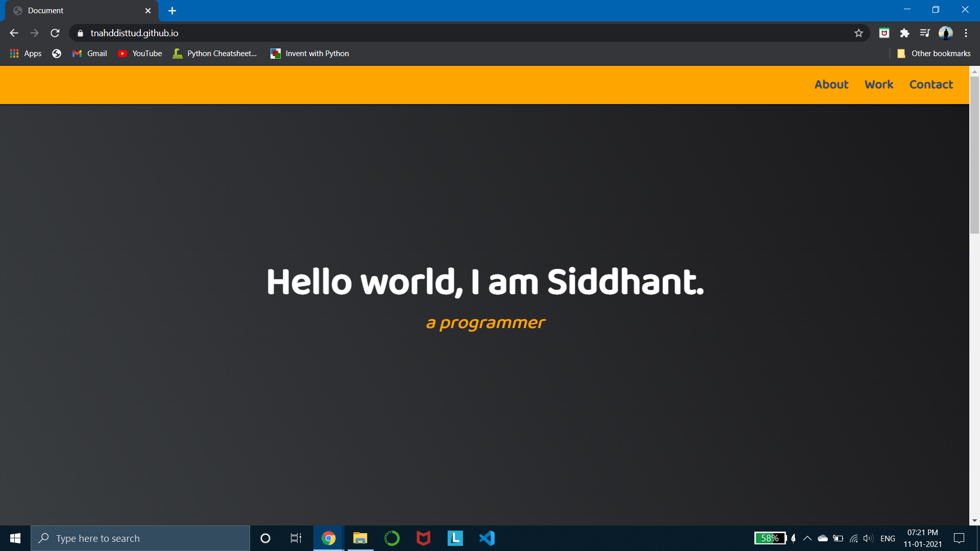The height and width of the screenshot is (551, 980).
Task: Bookmark this page with star icon
Action: [859, 33]
